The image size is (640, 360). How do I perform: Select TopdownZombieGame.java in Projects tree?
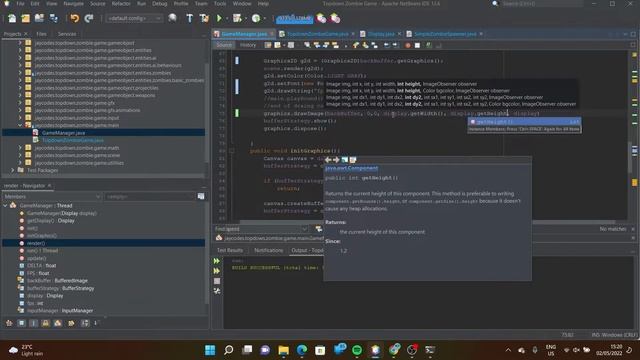click(x=73, y=140)
